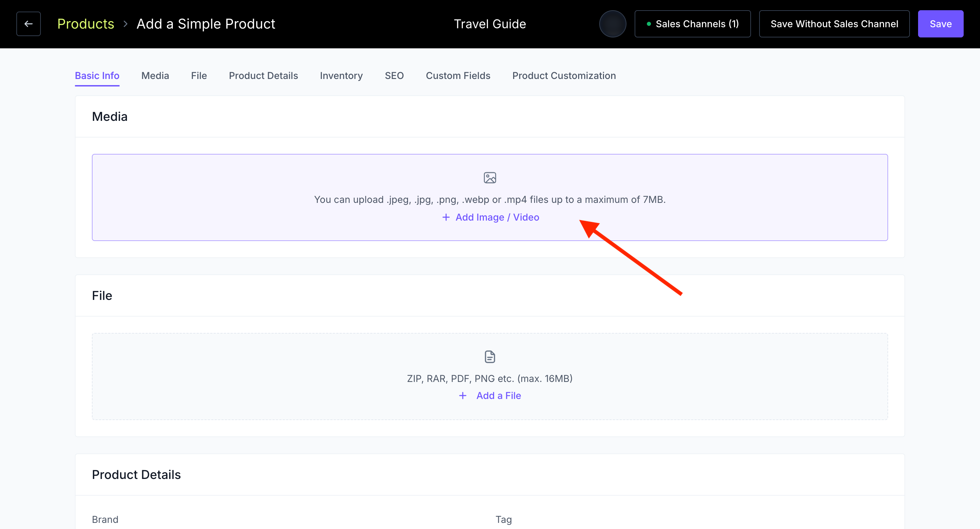Image resolution: width=980 pixels, height=529 pixels.
Task: Switch to the File tab
Action: coord(199,76)
